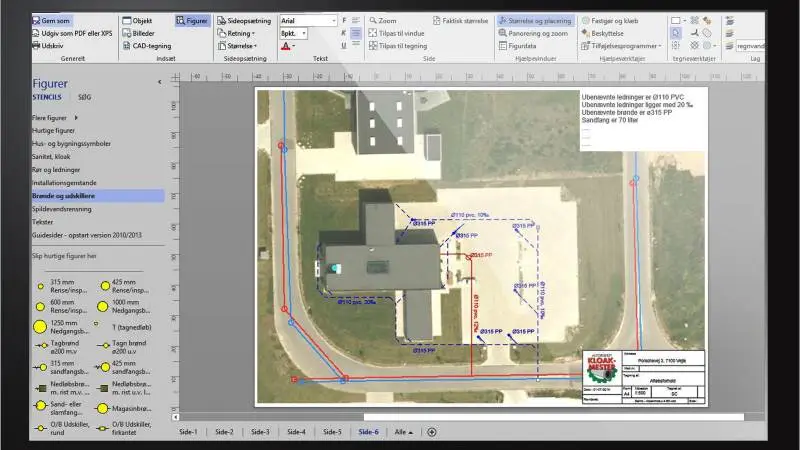Toggle center text alignment
The height and width of the screenshot is (450, 800).
pos(356,33)
